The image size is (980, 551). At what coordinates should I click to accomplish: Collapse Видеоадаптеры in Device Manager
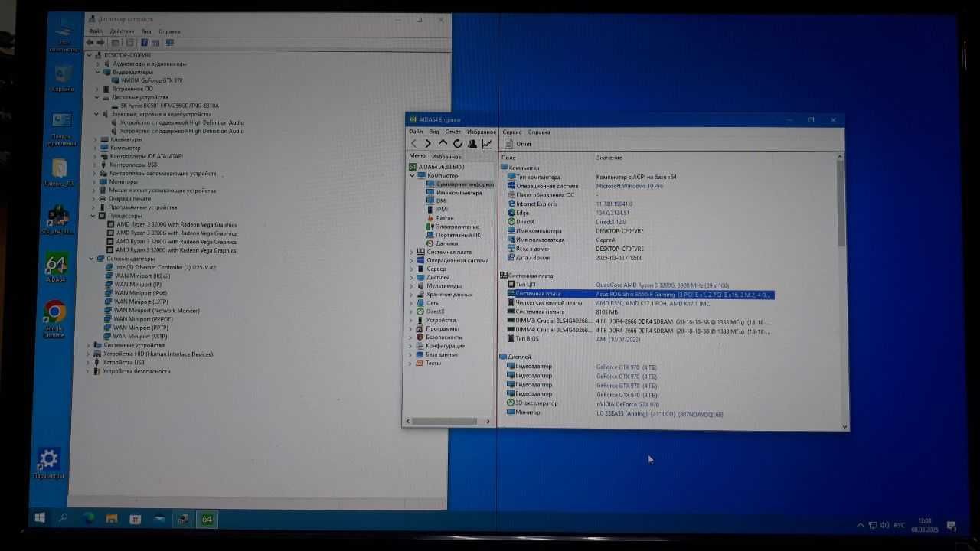coord(97,72)
